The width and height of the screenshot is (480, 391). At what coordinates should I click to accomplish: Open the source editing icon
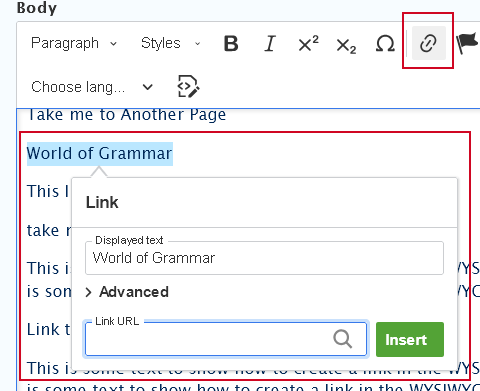pos(188,87)
